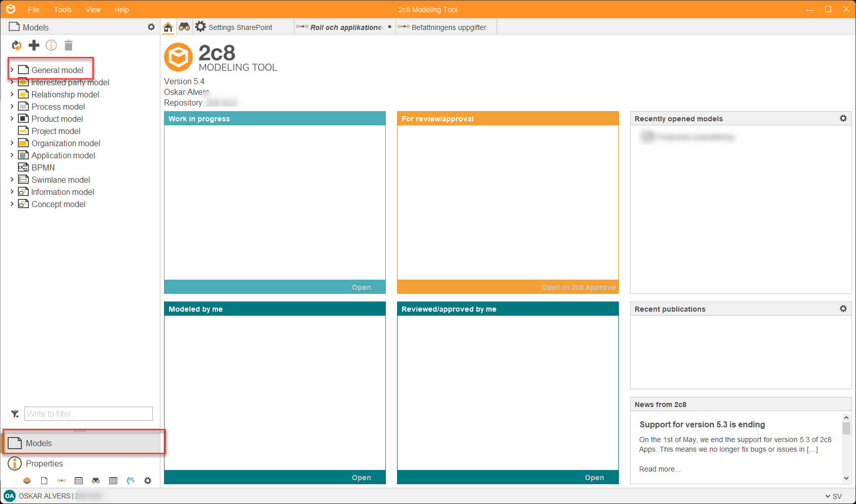The width and height of the screenshot is (856, 504).
Task: Click the OA user avatar in status bar
Action: coord(10,496)
